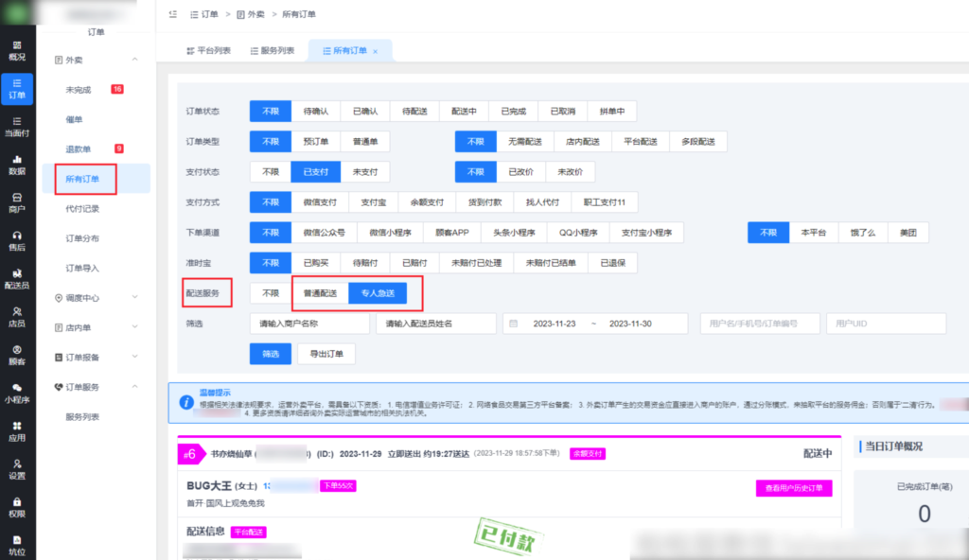Open 设置 settings in the sidebar

17,469
